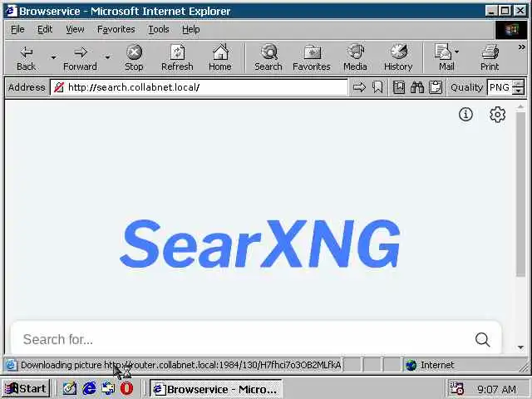Launch the notepad quick launch icon

(x=70, y=388)
